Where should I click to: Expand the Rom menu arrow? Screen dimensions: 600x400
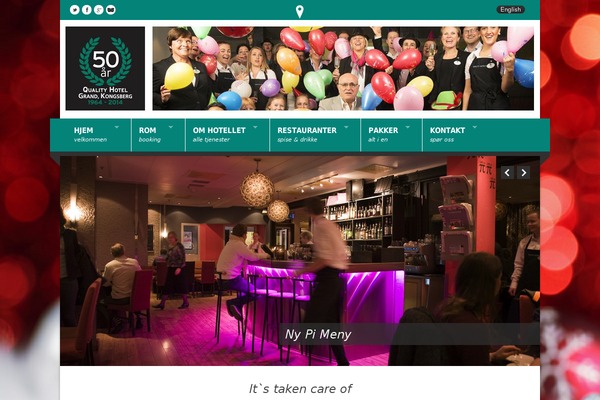click(x=171, y=127)
